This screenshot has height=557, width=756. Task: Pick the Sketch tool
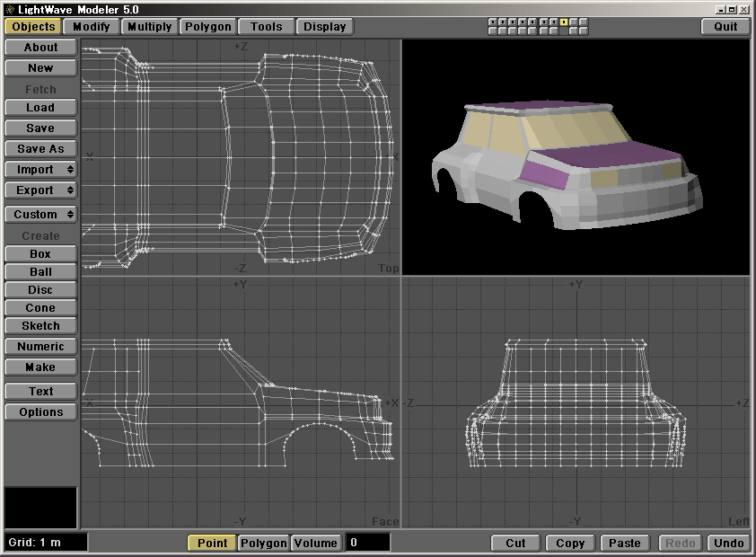(40, 326)
